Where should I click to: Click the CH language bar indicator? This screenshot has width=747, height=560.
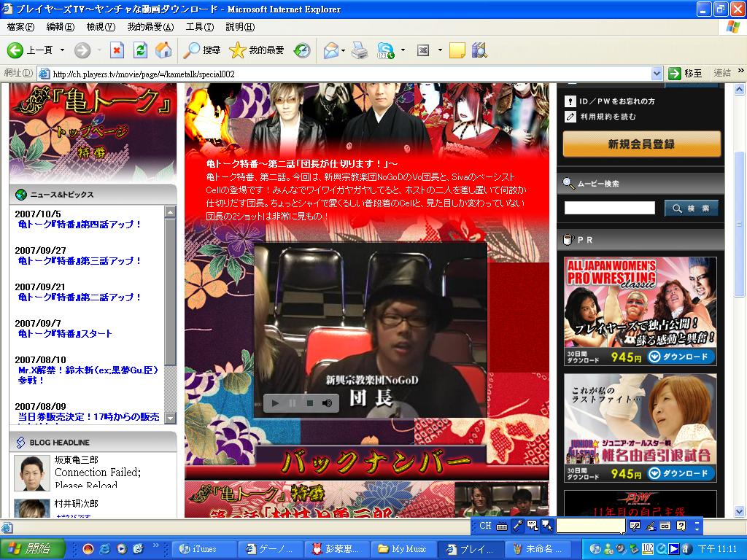click(485, 526)
